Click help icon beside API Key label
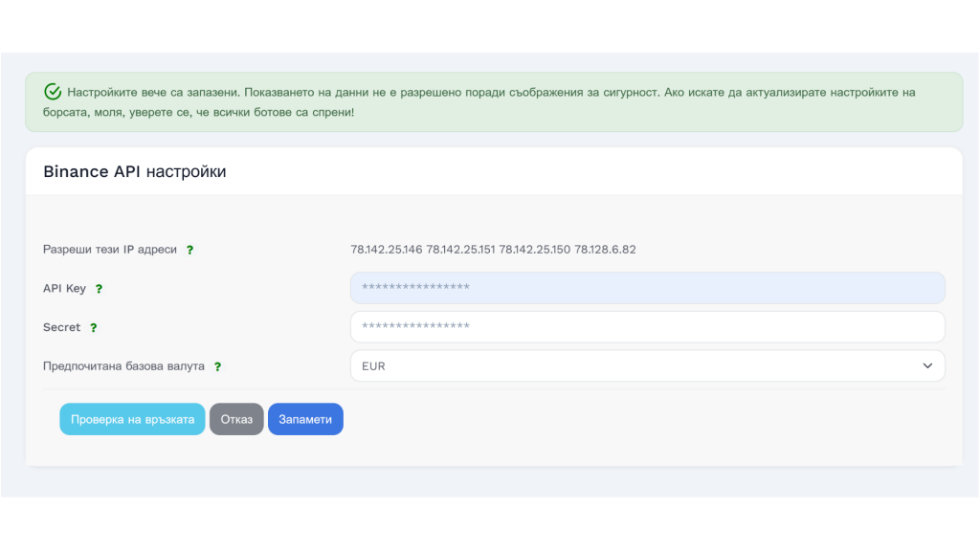The width and height of the screenshot is (980, 551). [x=99, y=289]
